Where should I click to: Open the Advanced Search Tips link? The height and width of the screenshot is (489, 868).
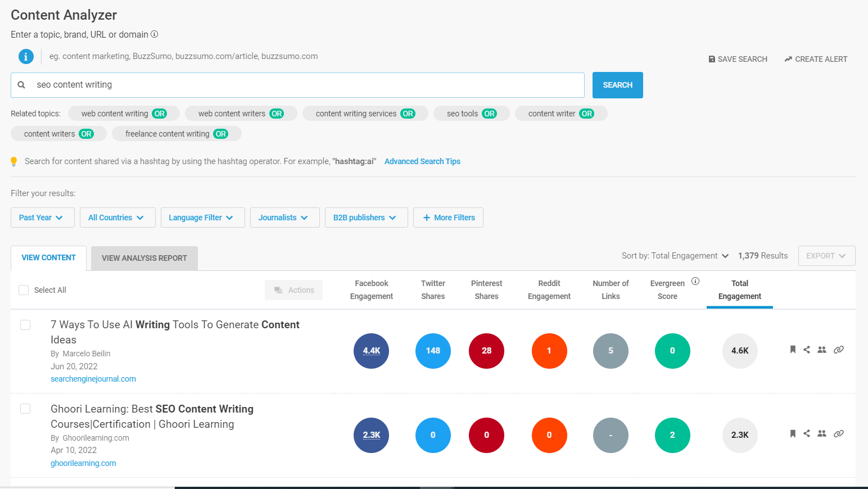click(422, 161)
